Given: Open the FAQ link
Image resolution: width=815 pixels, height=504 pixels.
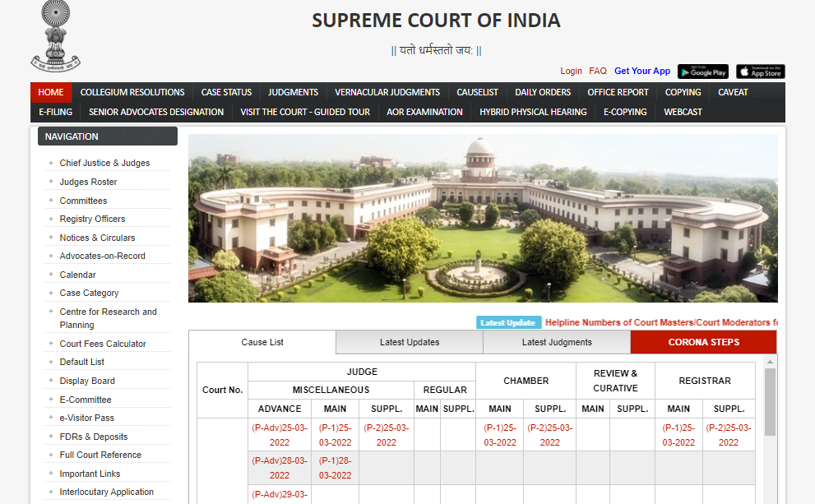Looking at the screenshot, I should coord(598,72).
